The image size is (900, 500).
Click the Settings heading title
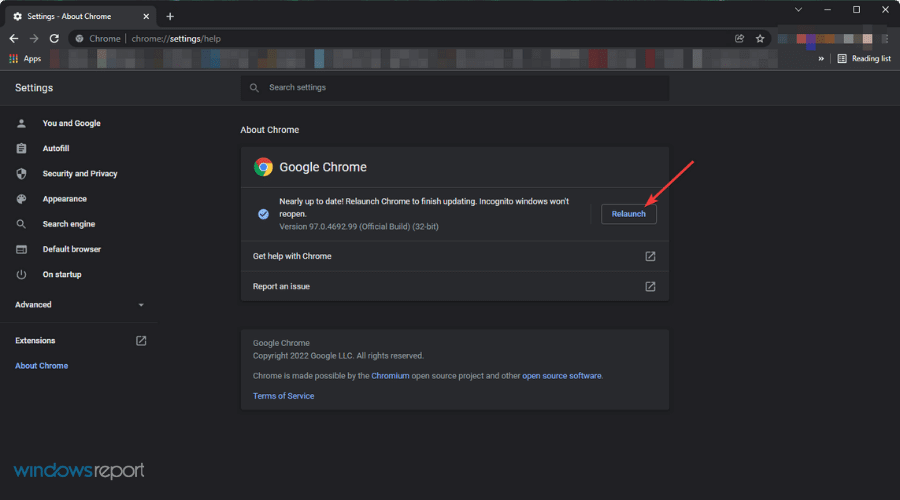point(34,88)
